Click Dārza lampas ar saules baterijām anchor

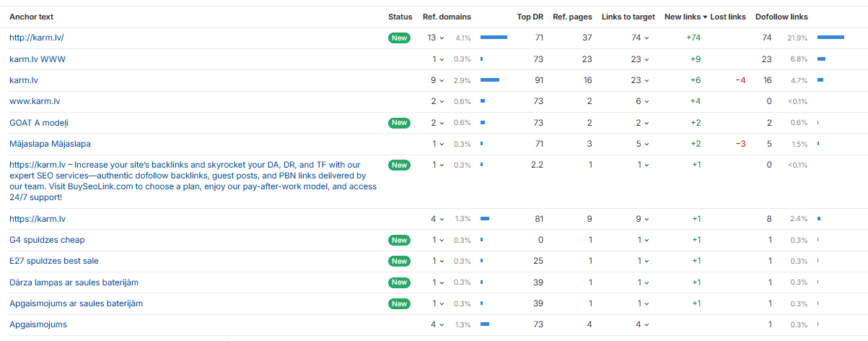[74, 282]
